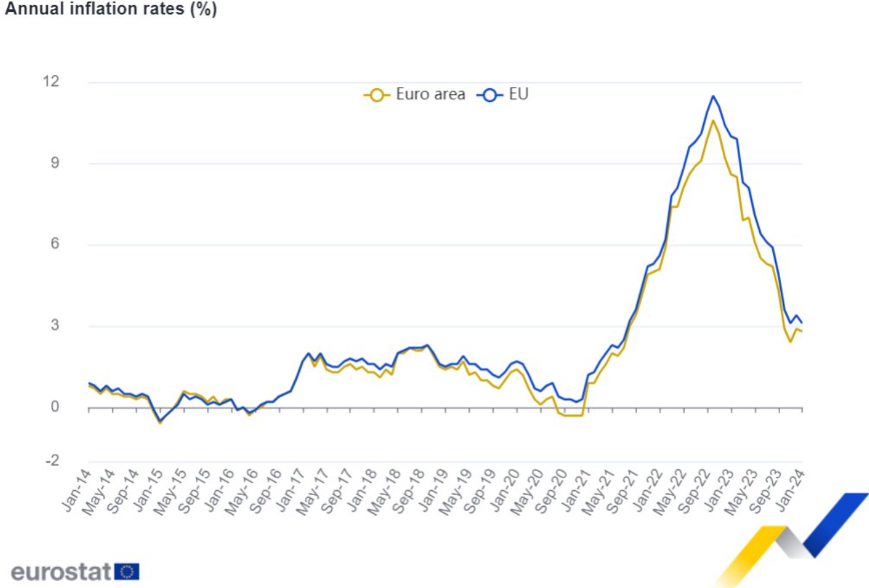Click the Annual inflation rates title
This screenshot has width=869, height=588.
[110, 9]
